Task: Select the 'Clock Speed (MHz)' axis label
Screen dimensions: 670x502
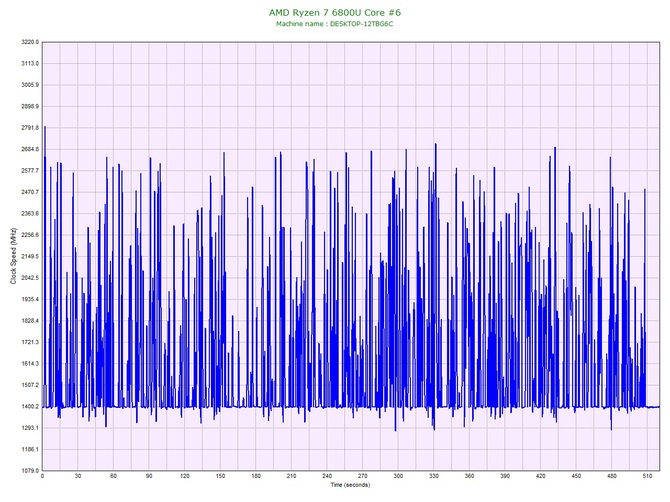Action: tap(13, 256)
